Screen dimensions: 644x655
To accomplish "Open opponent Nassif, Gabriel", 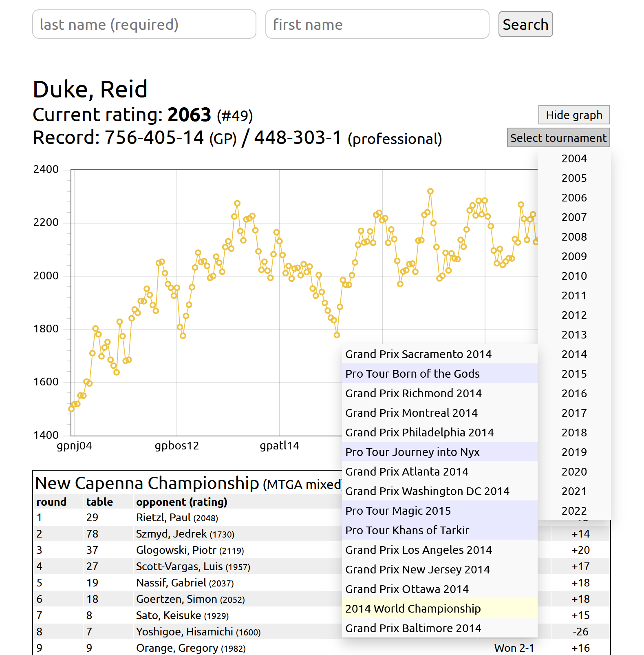I will [171, 583].
